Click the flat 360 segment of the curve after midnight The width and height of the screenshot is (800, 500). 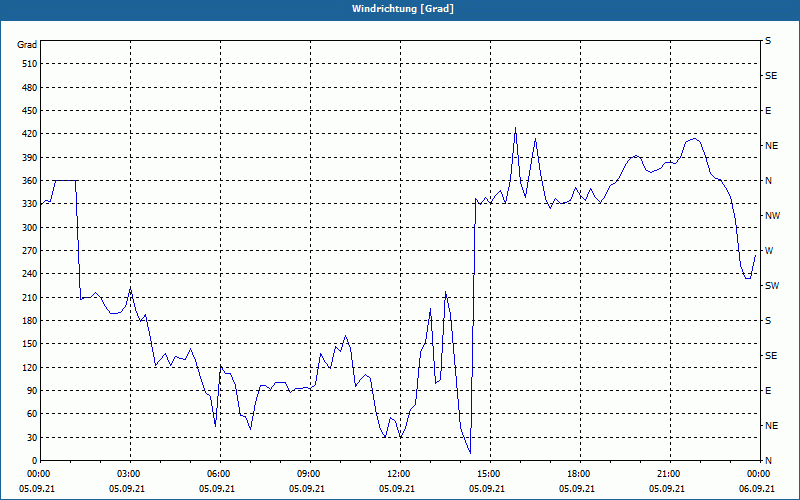(x=65, y=180)
